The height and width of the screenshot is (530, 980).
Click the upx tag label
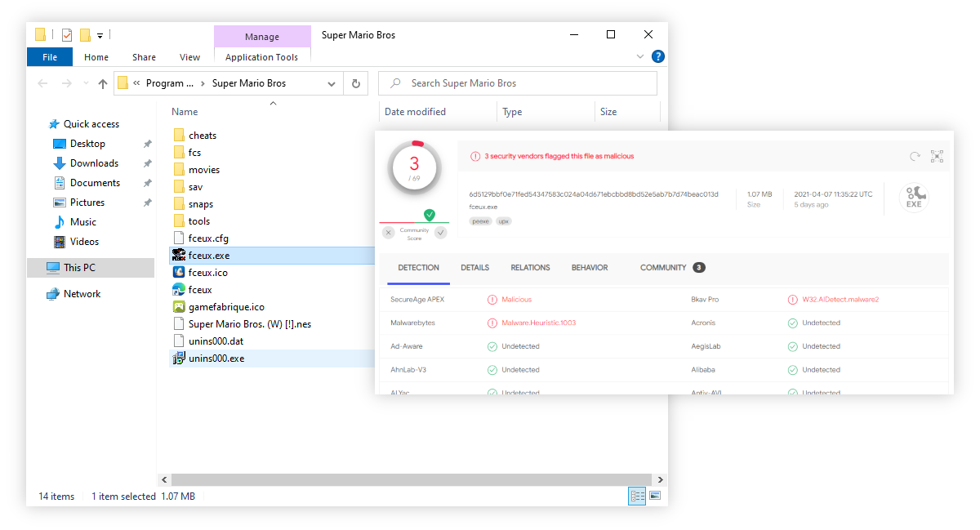504,221
